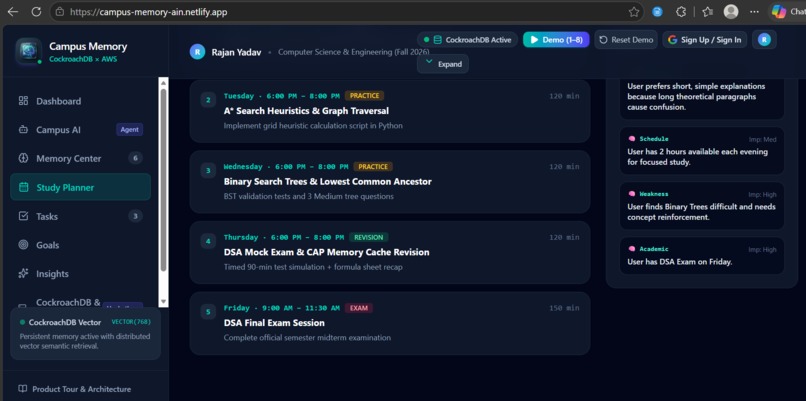The width and height of the screenshot is (806, 401).
Task: Open the browser profile avatar
Action: [x=731, y=12]
